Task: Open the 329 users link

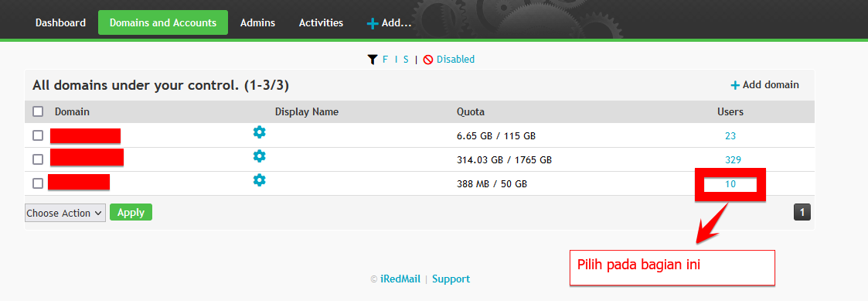Action: point(733,160)
